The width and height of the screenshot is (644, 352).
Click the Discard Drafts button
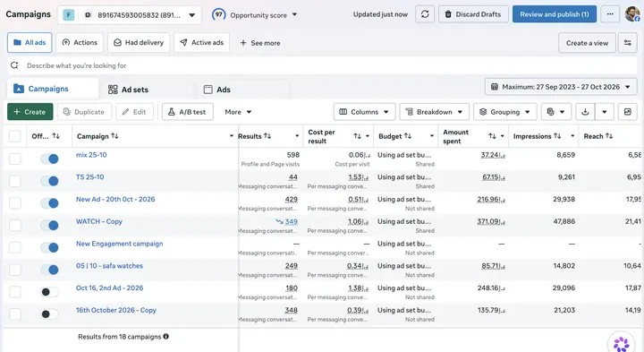point(473,14)
